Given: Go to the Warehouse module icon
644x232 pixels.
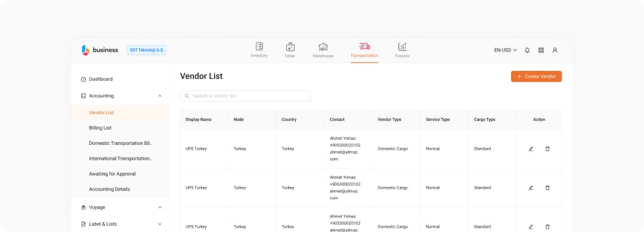Looking at the screenshot, I should click(323, 47).
